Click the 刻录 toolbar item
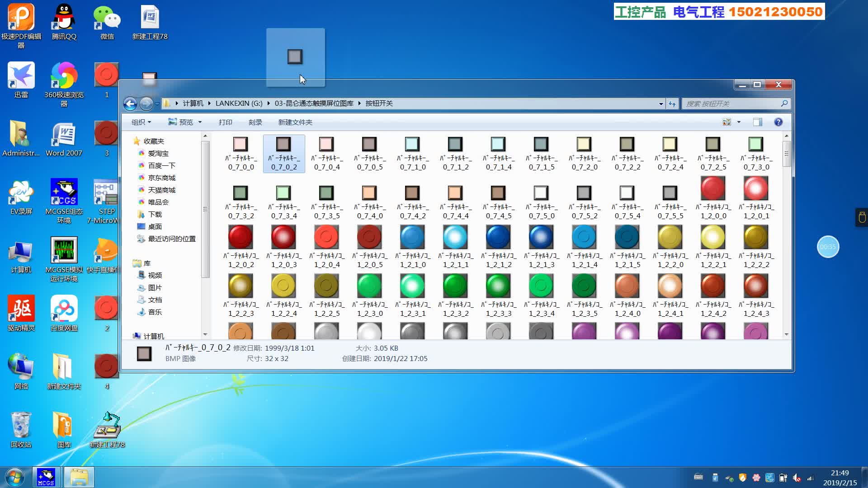The width and height of the screenshot is (868, 488). click(x=255, y=122)
